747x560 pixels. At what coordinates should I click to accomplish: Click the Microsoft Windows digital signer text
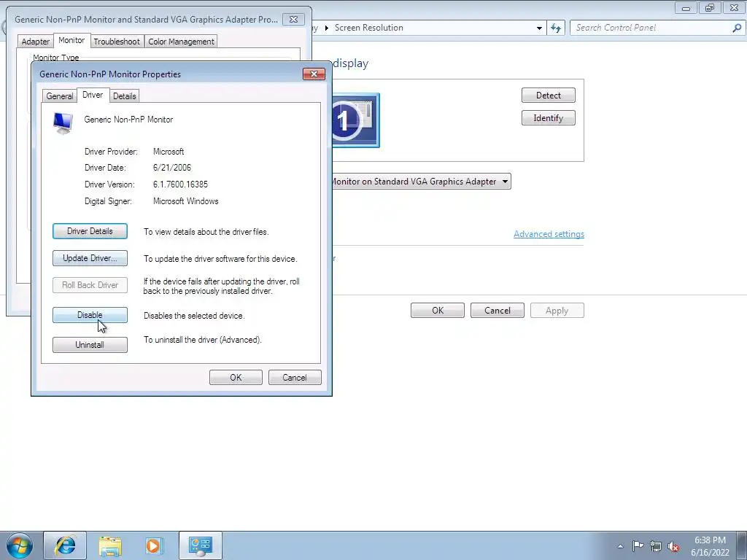pos(186,201)
